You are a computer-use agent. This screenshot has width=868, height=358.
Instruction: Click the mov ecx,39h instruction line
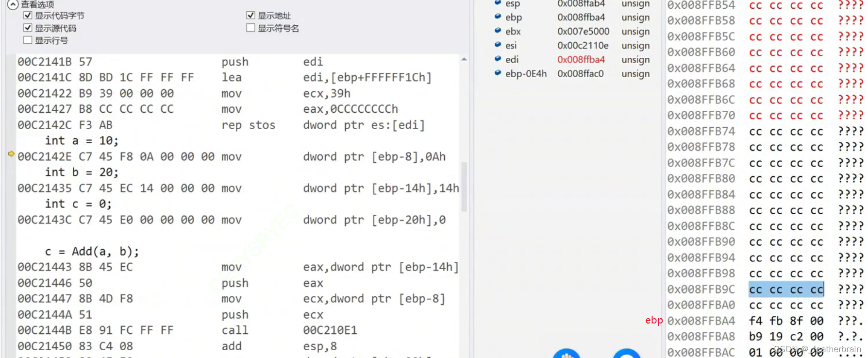pos(184,93)
